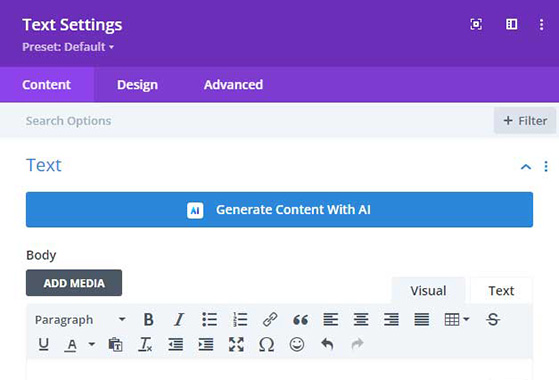Increase the text indent
This screenshot has width=559, height=380.
206,344
